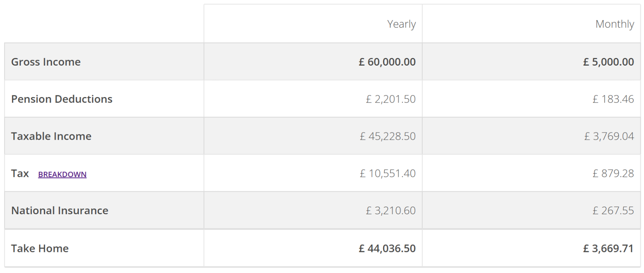Click the Monthly column header

[615, 24]
